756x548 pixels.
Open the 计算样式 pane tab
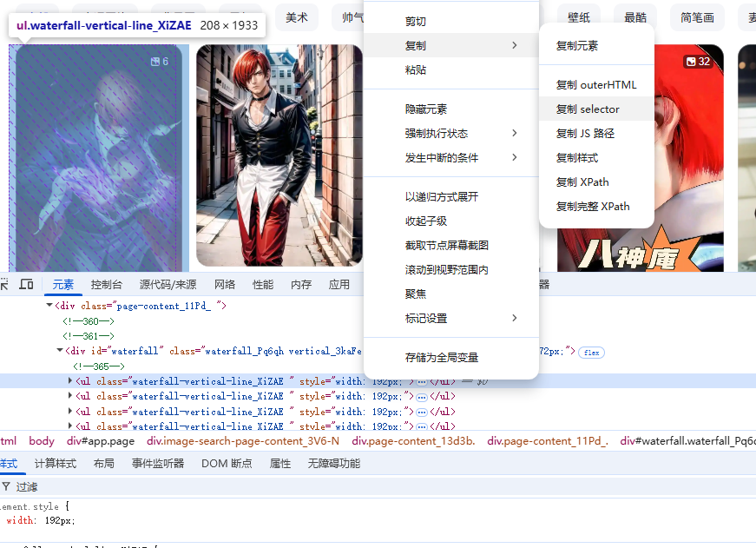(x=56, y=464)
